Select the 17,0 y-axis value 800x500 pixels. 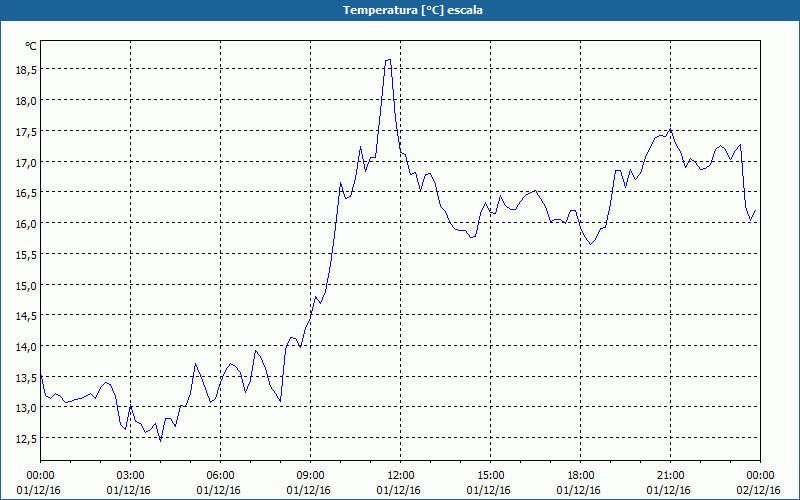[x=26, y=163]
